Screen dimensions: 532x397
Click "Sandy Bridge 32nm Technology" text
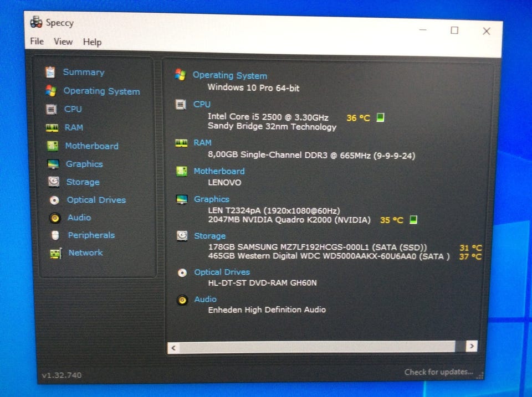tap(272, 126)
